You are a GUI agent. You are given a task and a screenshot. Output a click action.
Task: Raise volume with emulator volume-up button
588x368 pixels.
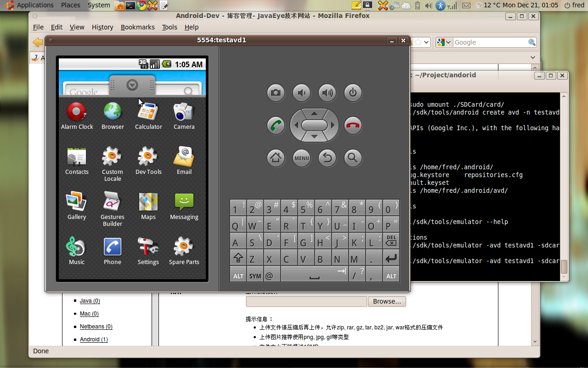pyautogui.click(x=327, y=93)
